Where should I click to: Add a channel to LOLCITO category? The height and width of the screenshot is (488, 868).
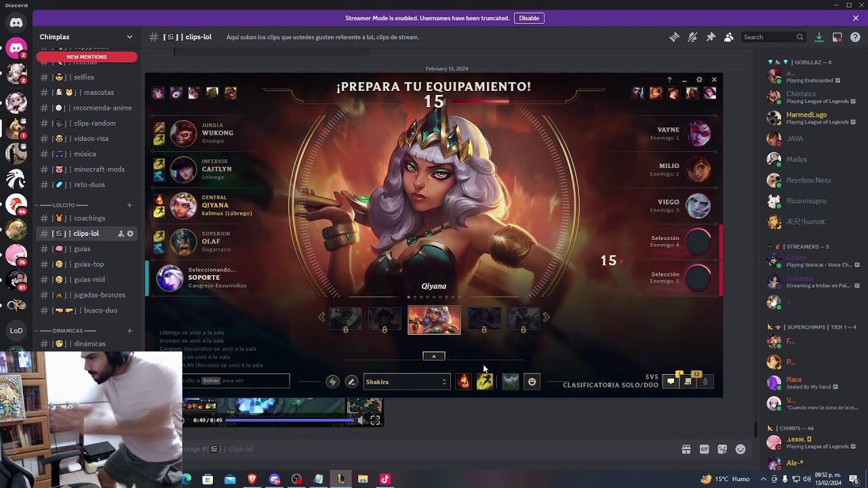click(130, 205)
